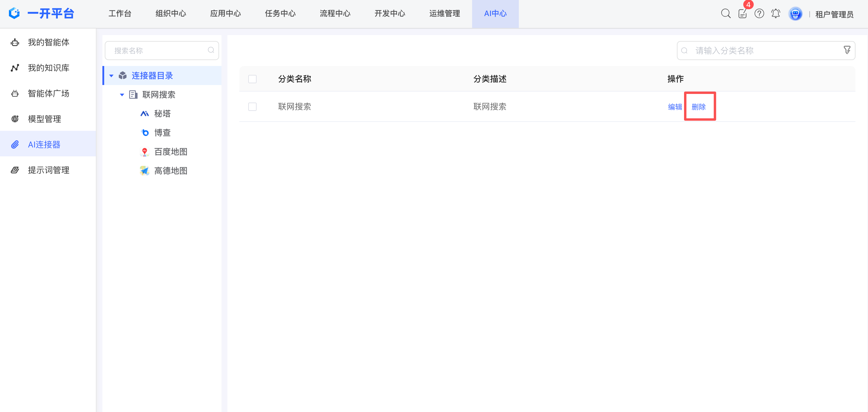Switch to the 开发中心 tab

click(390, 14)
